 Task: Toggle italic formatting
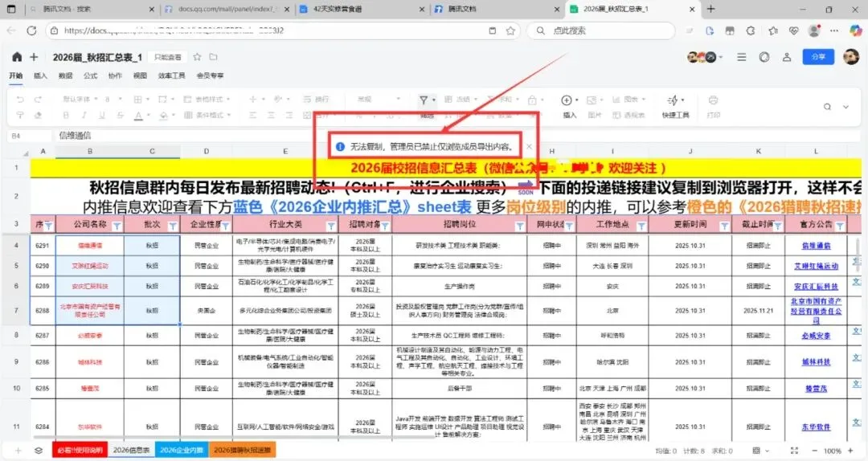(x=84, y=115)
